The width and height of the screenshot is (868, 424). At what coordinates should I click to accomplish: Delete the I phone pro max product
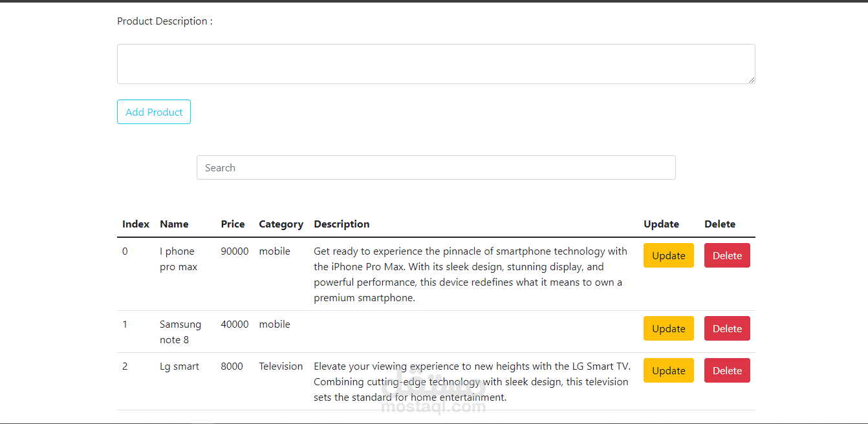(727, 255)
